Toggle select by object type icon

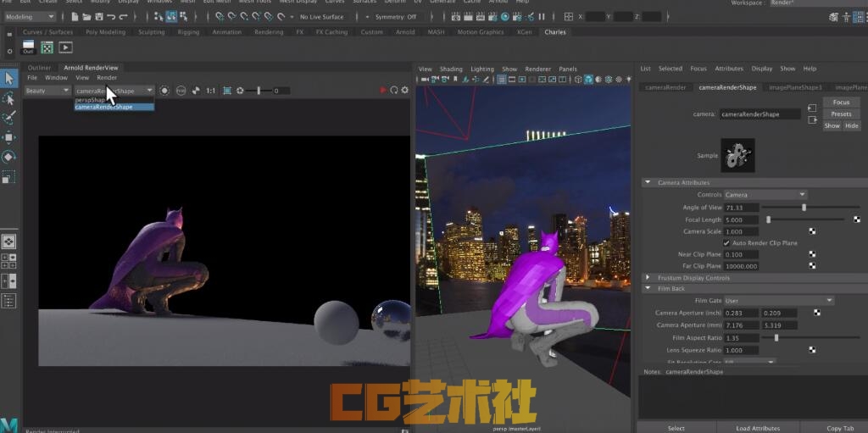tap(171, 17)
